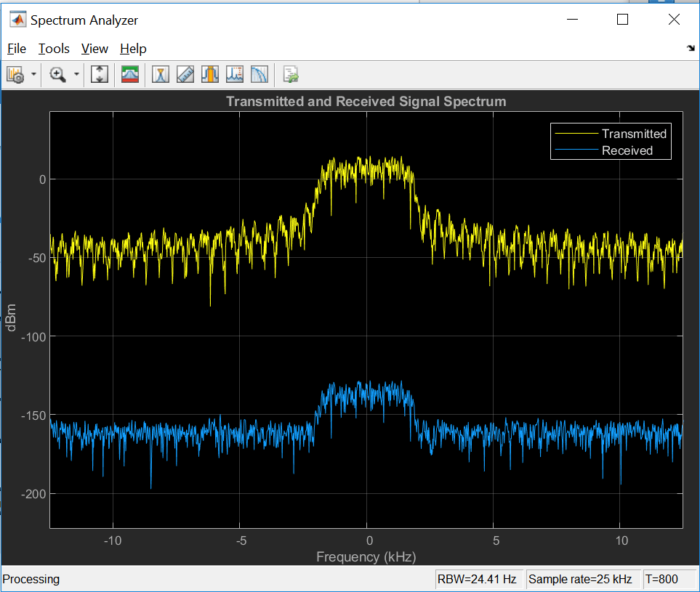Image resolution: width=700 pixels, height=592 pixels.
Task: Click the Transmitted legend entry
Action: (x=634, y=134)
